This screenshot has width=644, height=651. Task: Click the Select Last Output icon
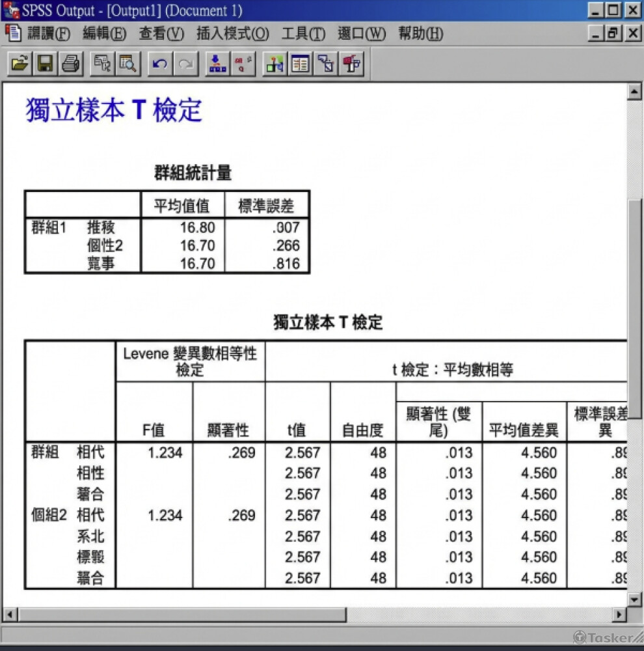326,64
